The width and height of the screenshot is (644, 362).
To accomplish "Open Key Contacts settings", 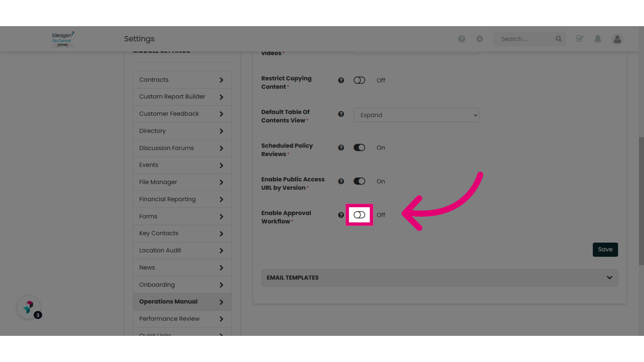I will [182, 234].
